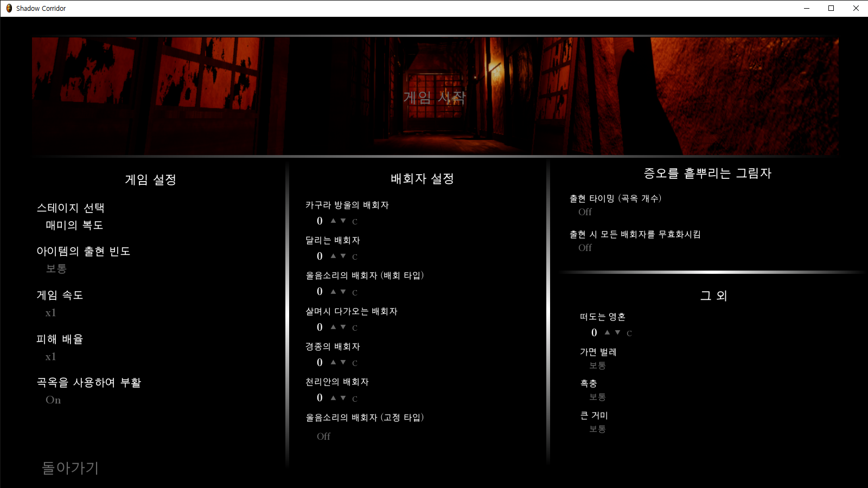The height and width of the screenshot is (488, 868).
Task: Change the 큰 거미 보통 option
Action: coord(597,429)
